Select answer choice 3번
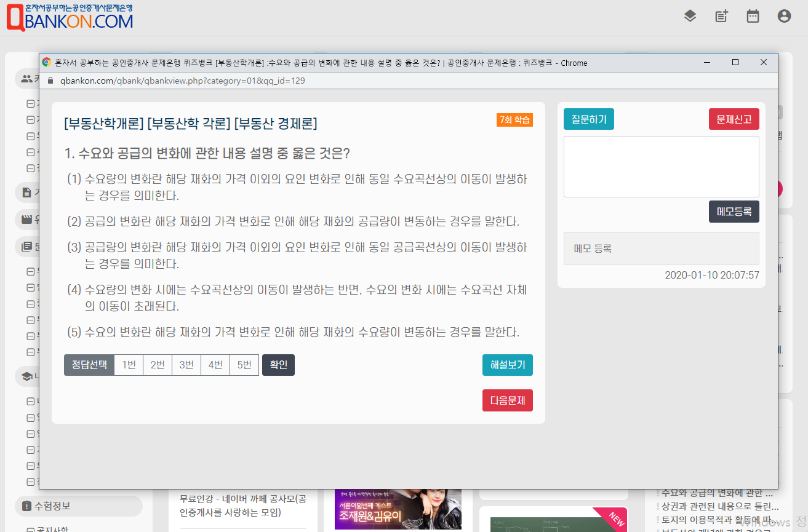808x532 pixels. pyautogui.click(x=186, y=365)
